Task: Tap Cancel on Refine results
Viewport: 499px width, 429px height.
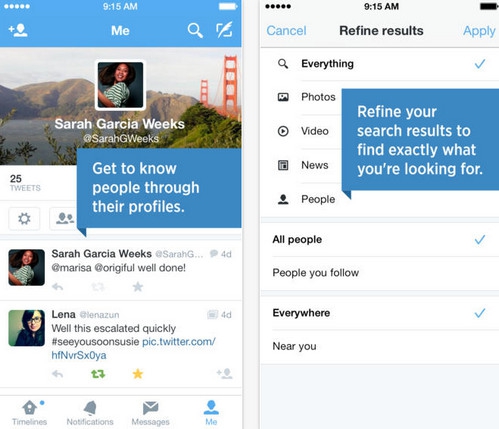Action: tap(286, 31)
